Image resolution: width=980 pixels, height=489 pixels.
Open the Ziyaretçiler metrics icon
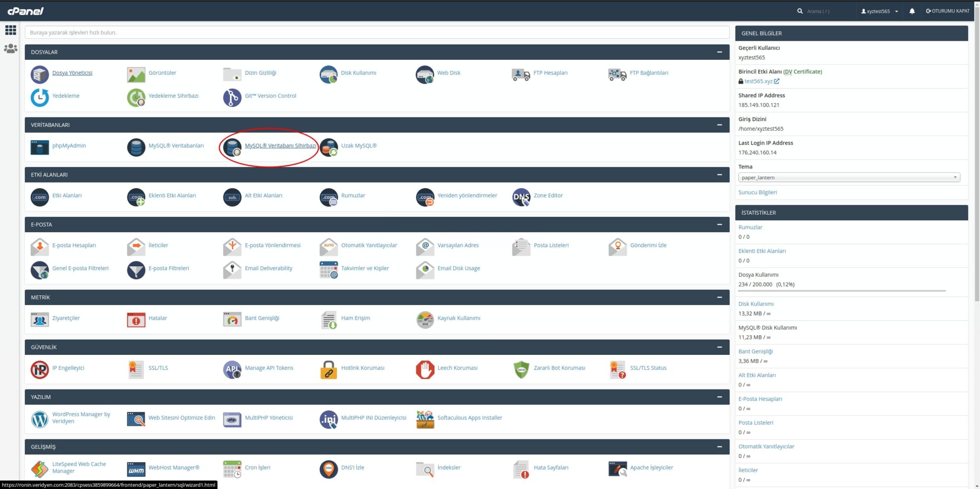tap(40, 320)
